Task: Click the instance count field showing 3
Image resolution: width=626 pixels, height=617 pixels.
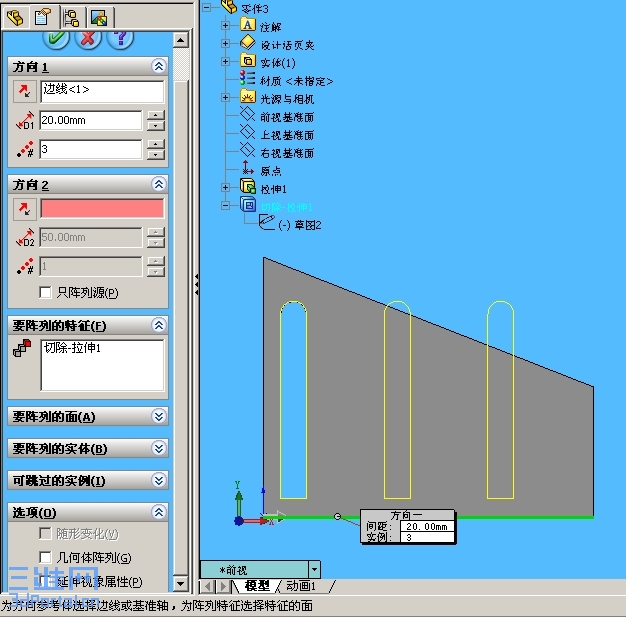Action: click(91, 149)
